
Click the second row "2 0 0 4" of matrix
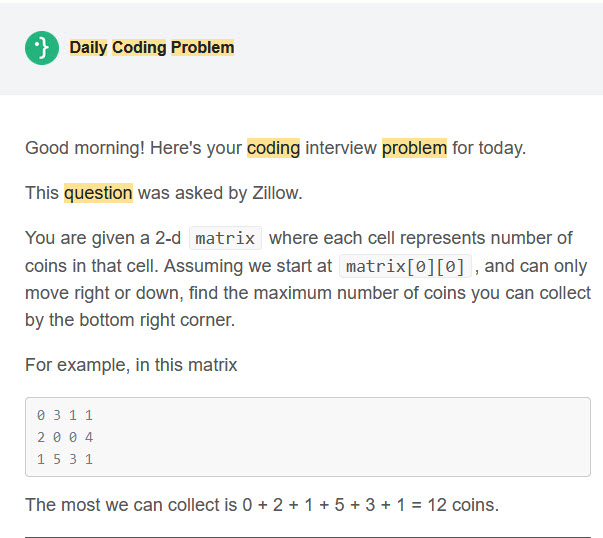pos(65,437)
